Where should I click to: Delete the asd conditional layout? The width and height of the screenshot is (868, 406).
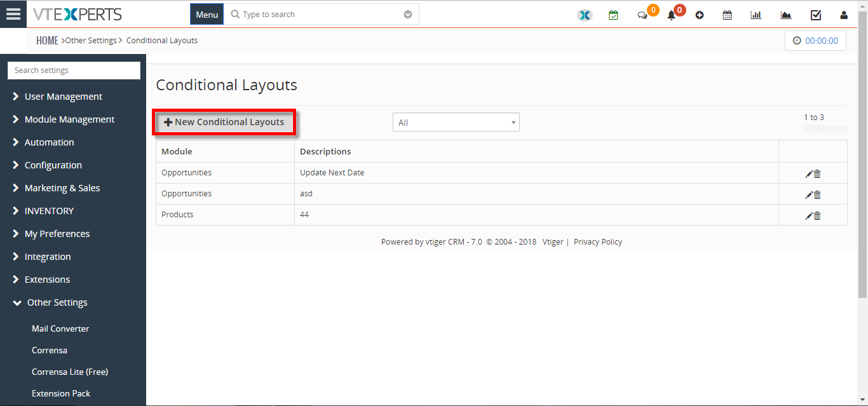pos(817,195)
